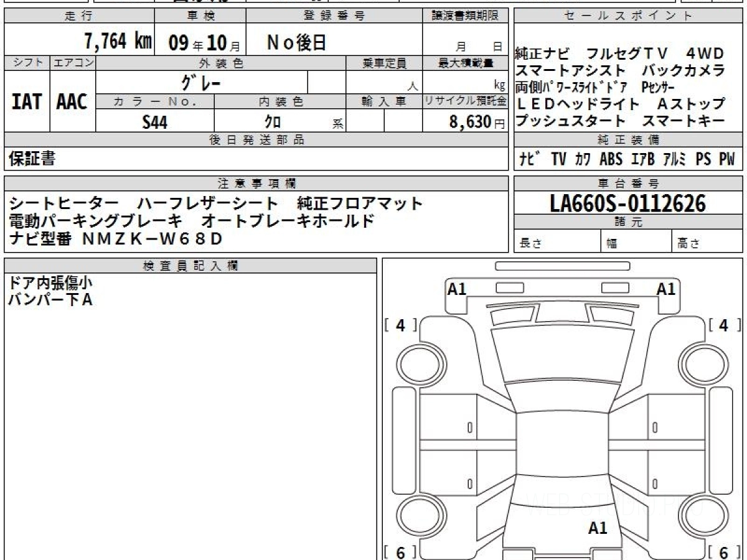Select the ABS equipment code
The image size is (747, 560).
(611, 159)
